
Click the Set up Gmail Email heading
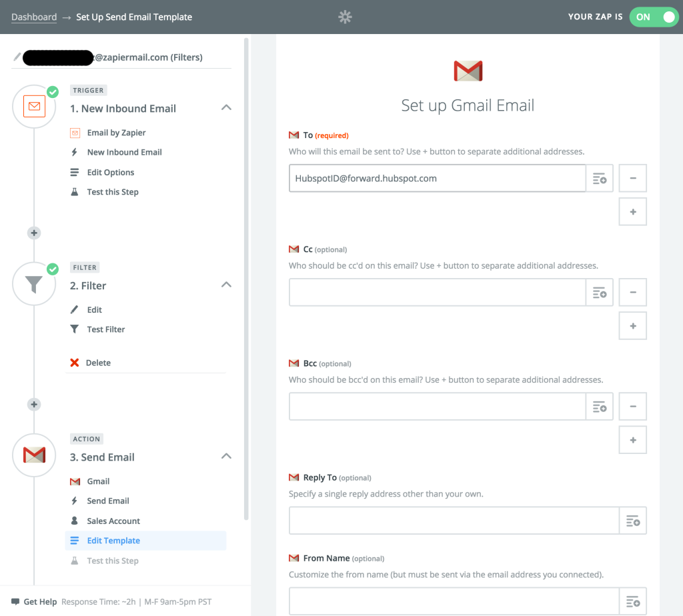(468, 105)
